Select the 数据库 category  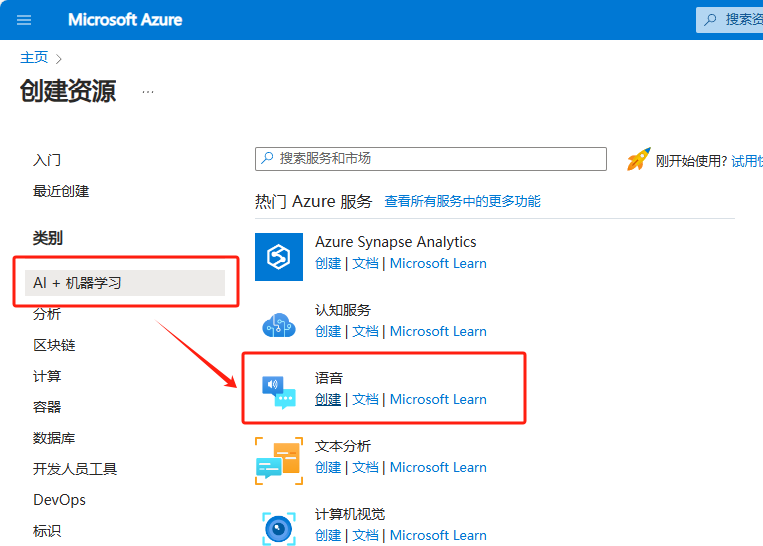pyautogui.click(x=54, y=438)
